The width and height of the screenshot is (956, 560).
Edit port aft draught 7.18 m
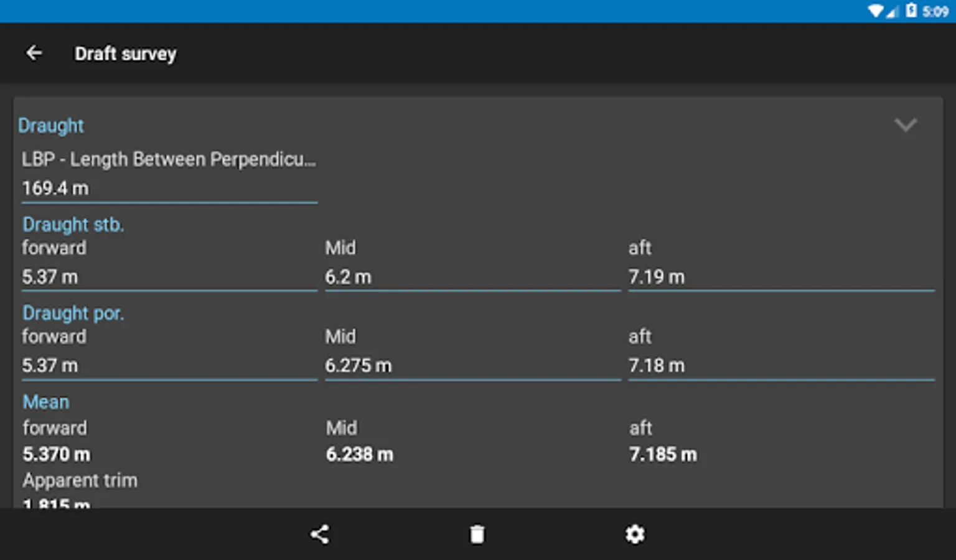tap(782, 366)
